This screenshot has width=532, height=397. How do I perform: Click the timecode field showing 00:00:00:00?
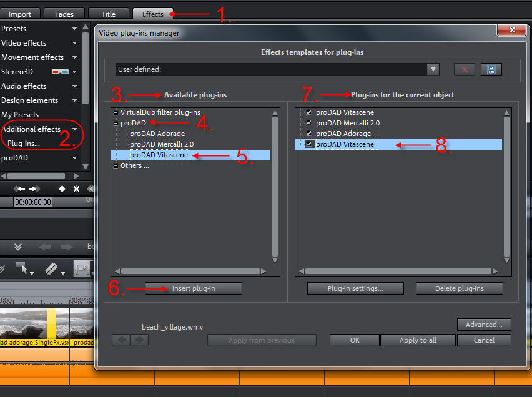point(32,201)
